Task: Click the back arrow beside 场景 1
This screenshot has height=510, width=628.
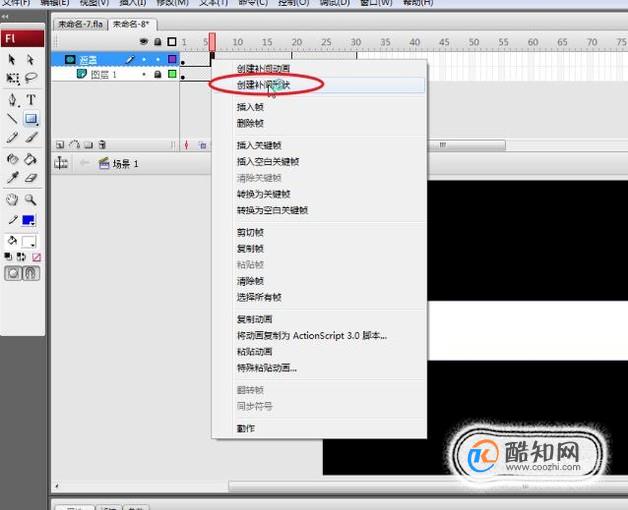Action: [85, 163]
